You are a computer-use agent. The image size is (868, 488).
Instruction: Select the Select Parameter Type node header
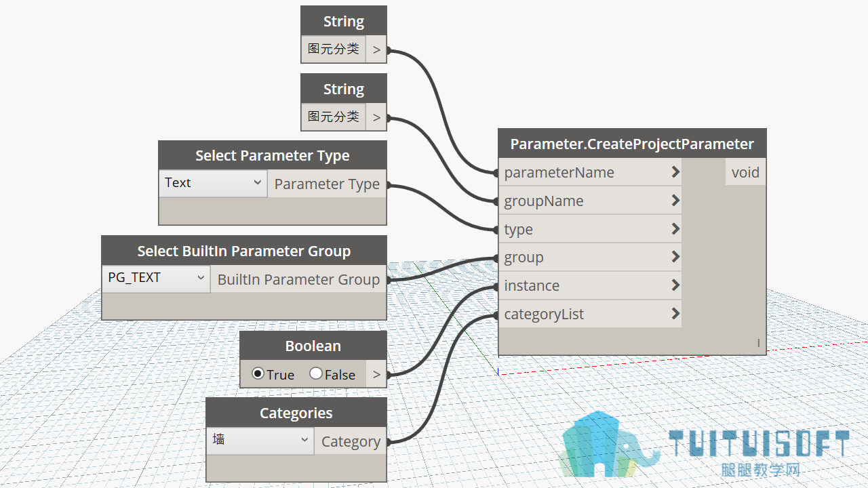(273, 155)
